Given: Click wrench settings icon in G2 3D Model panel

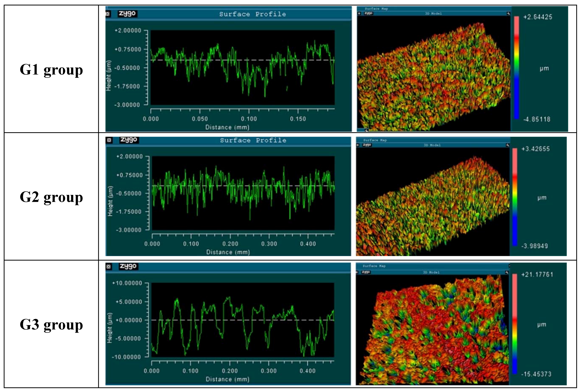Looking at the screenshot, I should coord(507,145).
